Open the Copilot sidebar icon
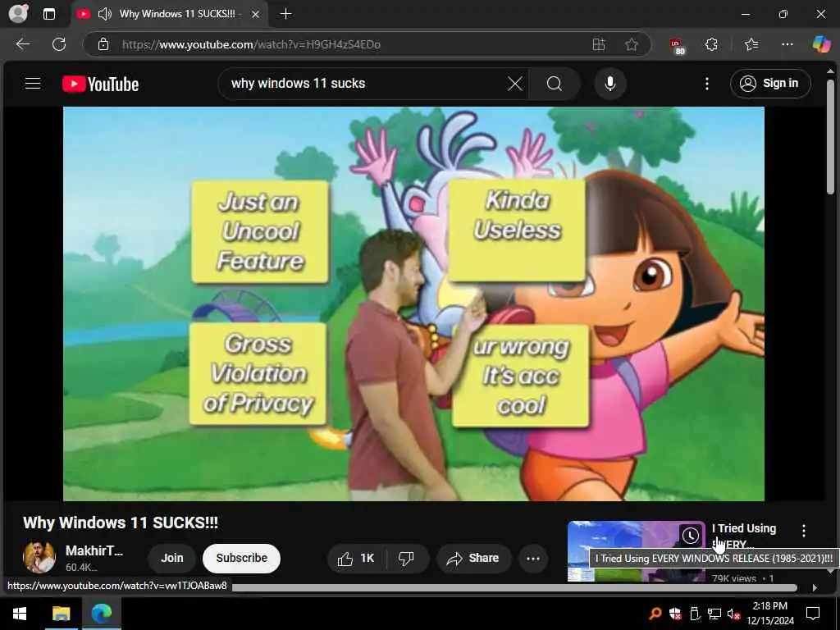840x630 pixels. pos(821,44)
